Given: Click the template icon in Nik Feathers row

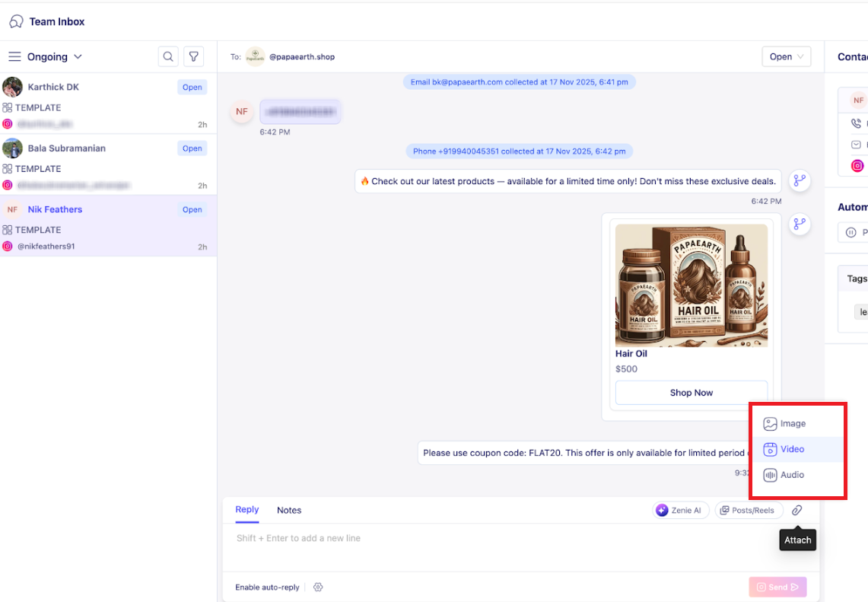Looking at the screenshot, I should pos(7,230).
